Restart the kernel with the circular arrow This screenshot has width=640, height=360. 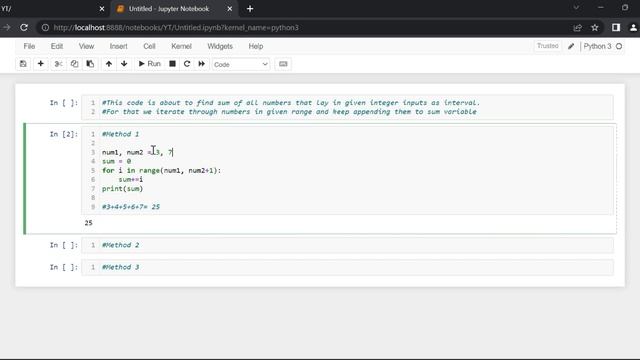coord(187,64)
